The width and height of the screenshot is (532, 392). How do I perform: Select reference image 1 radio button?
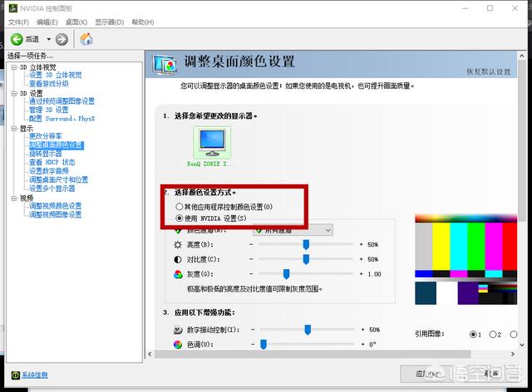pos(473,335)
